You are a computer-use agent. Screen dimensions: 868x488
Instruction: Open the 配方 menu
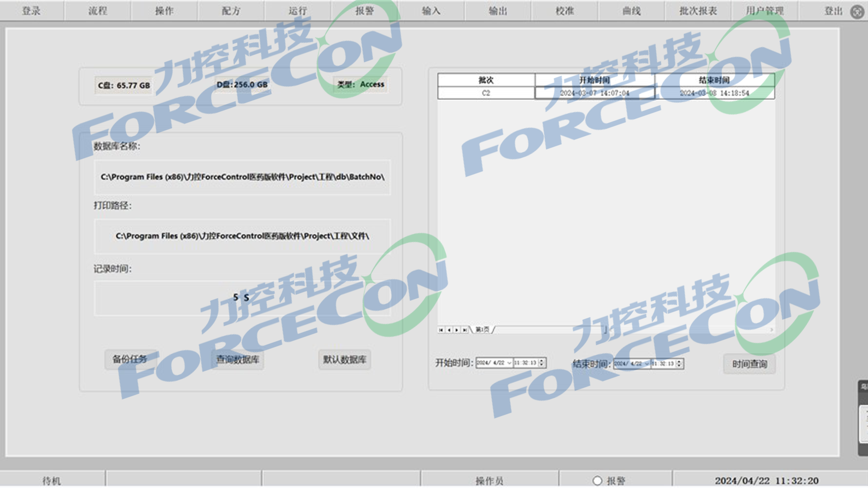click(231, 11)
